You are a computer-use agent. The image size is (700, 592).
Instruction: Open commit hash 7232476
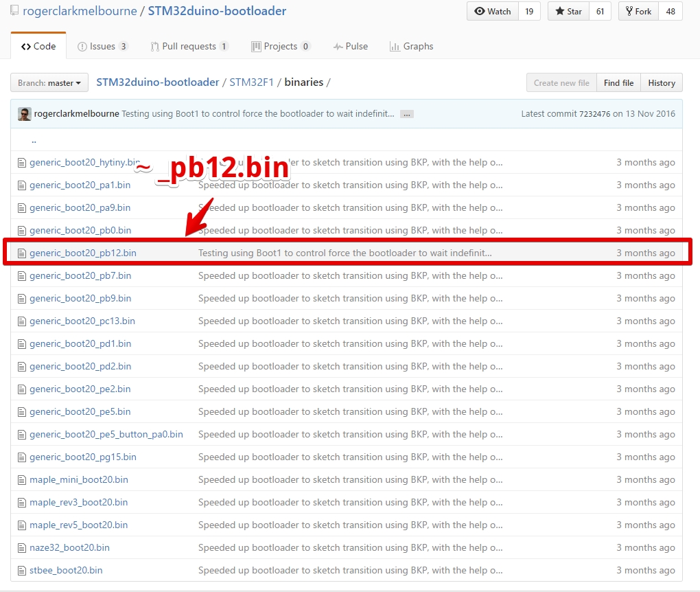pyautogui.click(x=594, y=114)
